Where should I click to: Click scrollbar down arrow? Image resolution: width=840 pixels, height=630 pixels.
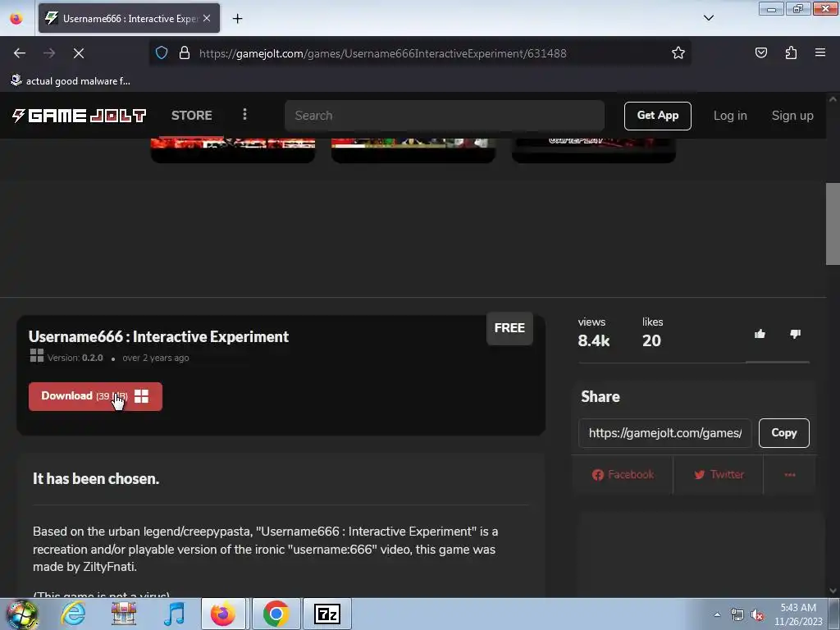tap(833, 591)
